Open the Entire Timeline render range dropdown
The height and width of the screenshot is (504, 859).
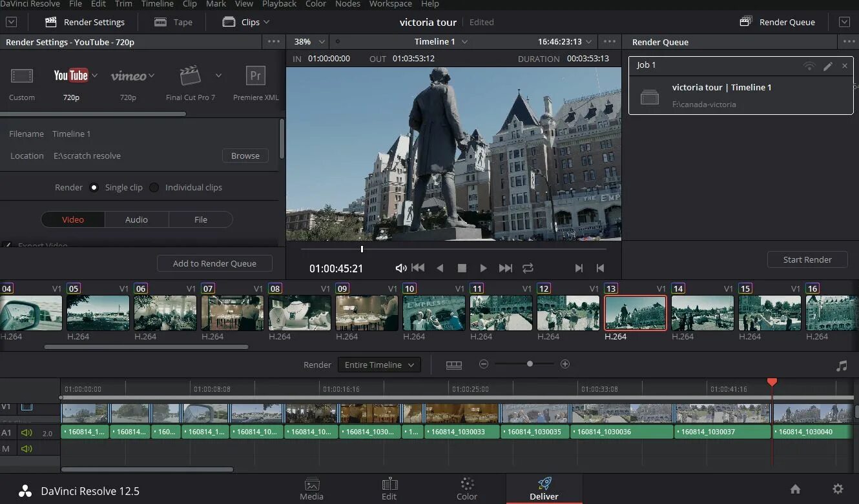(x=379, y=365)
